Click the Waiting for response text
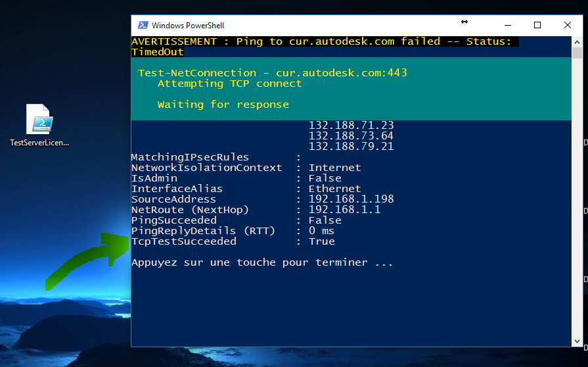This screenshot has width=588, height=367. coord(223,105)
